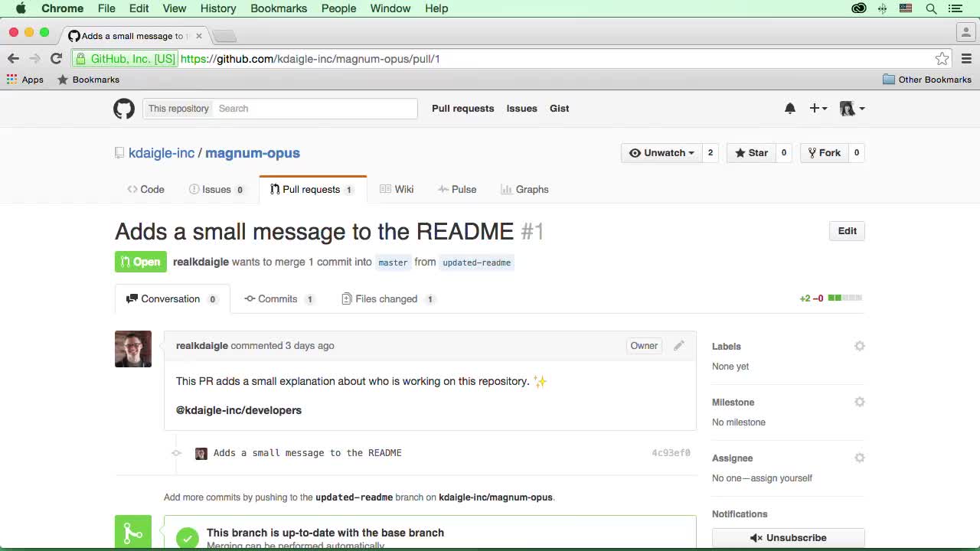The image size is (980, 551).
Task: Open the notifications bell
Action: 790,109
